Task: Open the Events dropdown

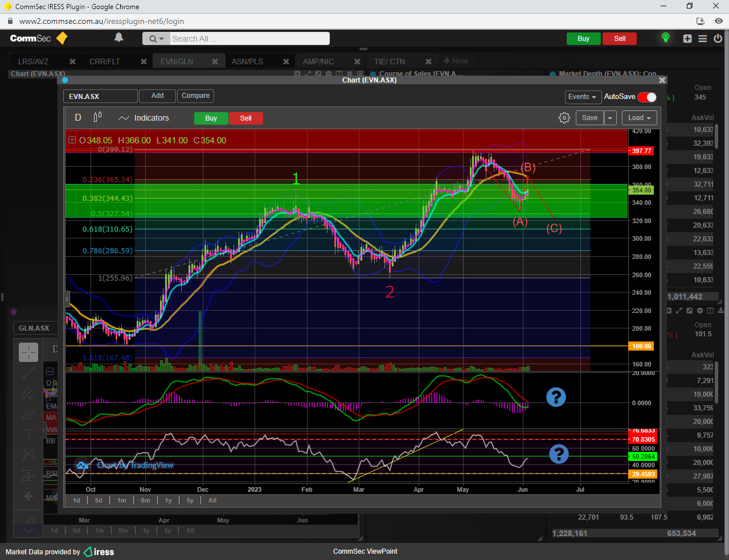Action: [x=582, y=97]
